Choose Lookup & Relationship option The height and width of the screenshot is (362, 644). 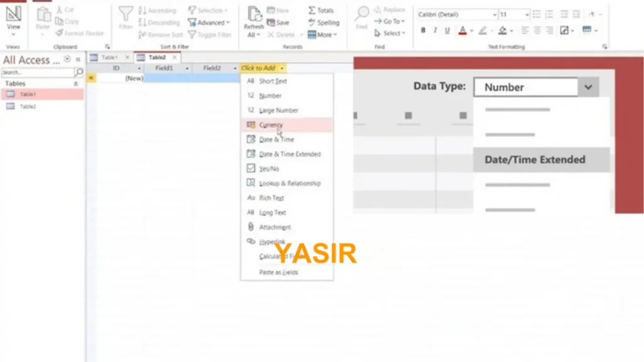pyautogui.click(x=287, y=183)
